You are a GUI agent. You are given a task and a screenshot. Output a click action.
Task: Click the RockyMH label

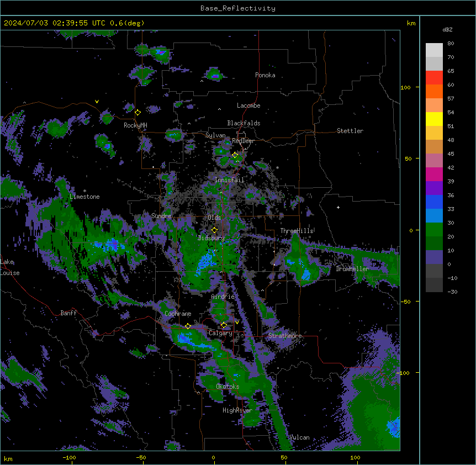coord(135,125)
